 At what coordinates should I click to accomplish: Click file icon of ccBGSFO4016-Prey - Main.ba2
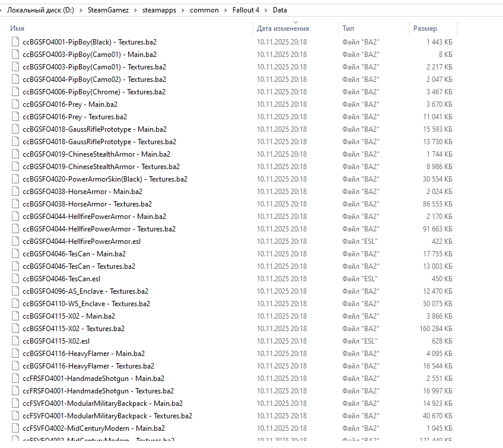(x=15, y=104)
